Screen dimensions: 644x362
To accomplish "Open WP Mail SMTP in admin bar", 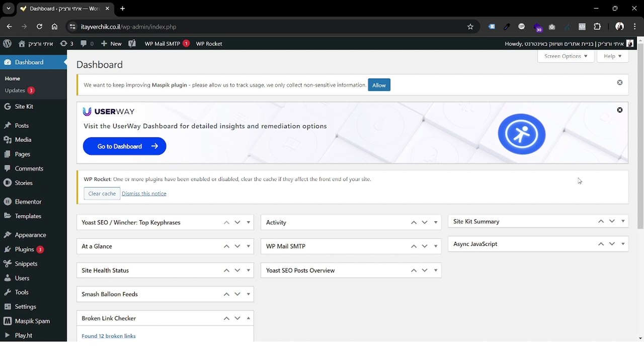I will (x=167, y=44).
